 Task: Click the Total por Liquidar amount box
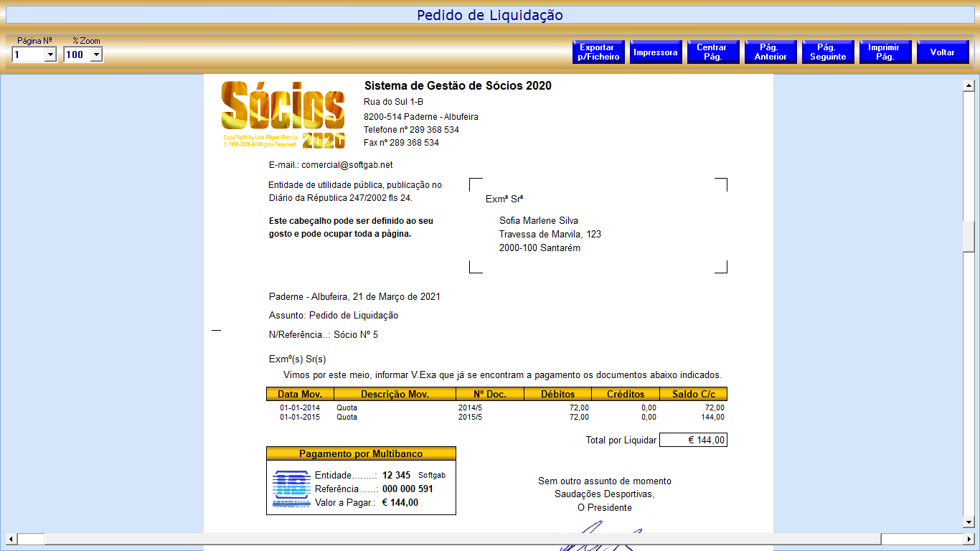point(693,440)
